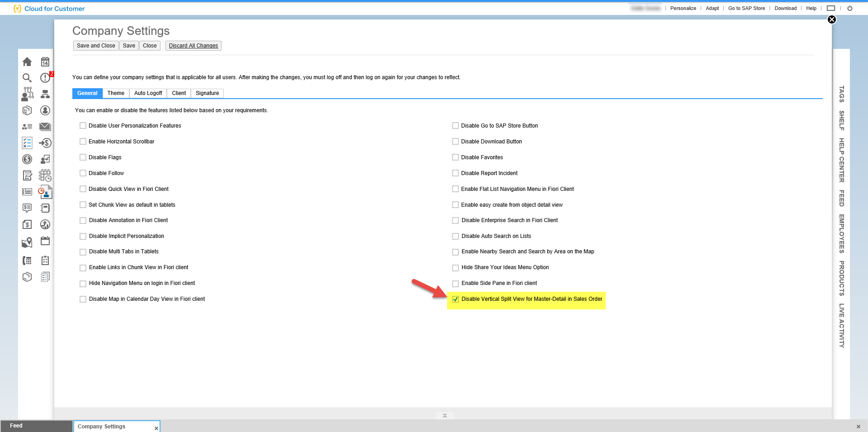Open the phone with keypad icon
The height and width of the screenshot is (432, 868).
27,261
